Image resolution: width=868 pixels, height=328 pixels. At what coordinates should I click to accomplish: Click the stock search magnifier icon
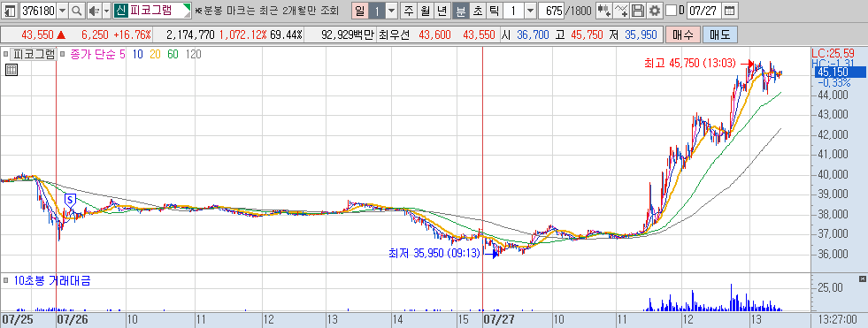coord(77,11)
